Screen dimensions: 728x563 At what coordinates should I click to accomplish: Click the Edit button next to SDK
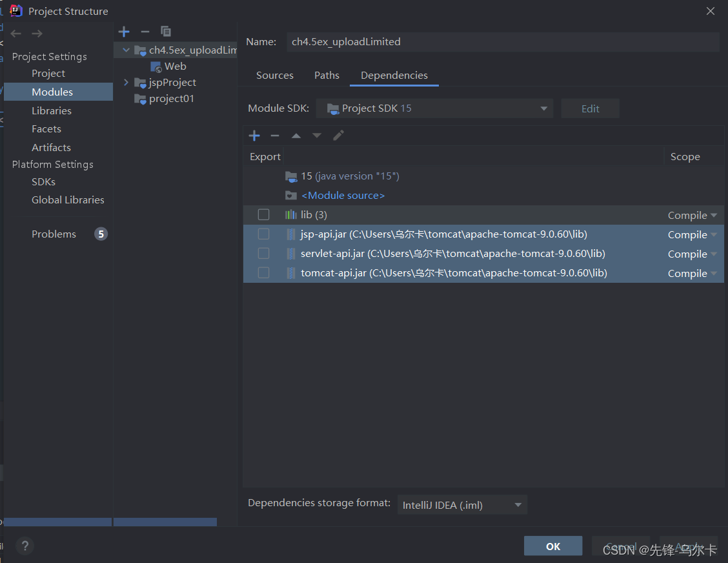589,108
